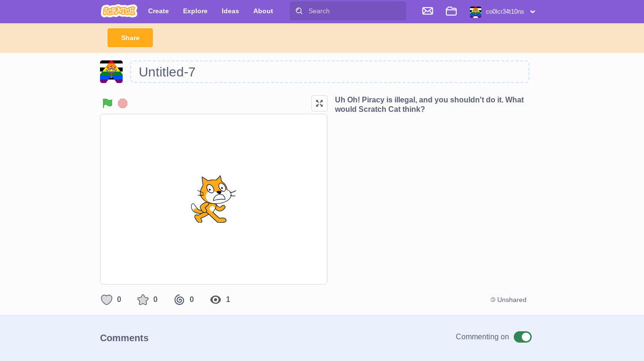This screenshot has height=361, width=644.
Task: Open the Ideas page
Action: [230, 11]
